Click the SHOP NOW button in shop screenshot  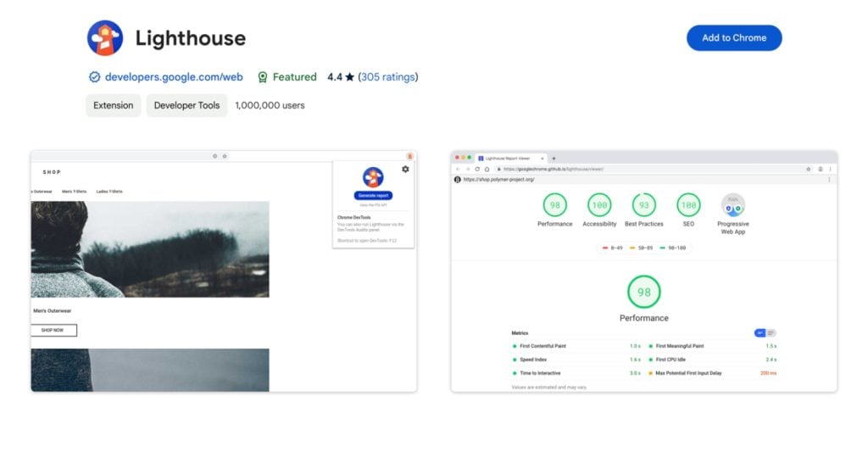click(x=53, y=330)
